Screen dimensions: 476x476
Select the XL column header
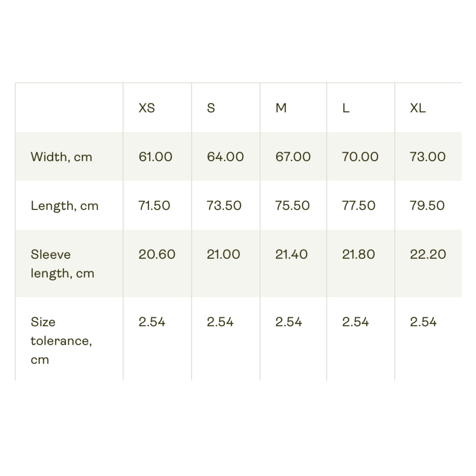[x=418, y=108]
